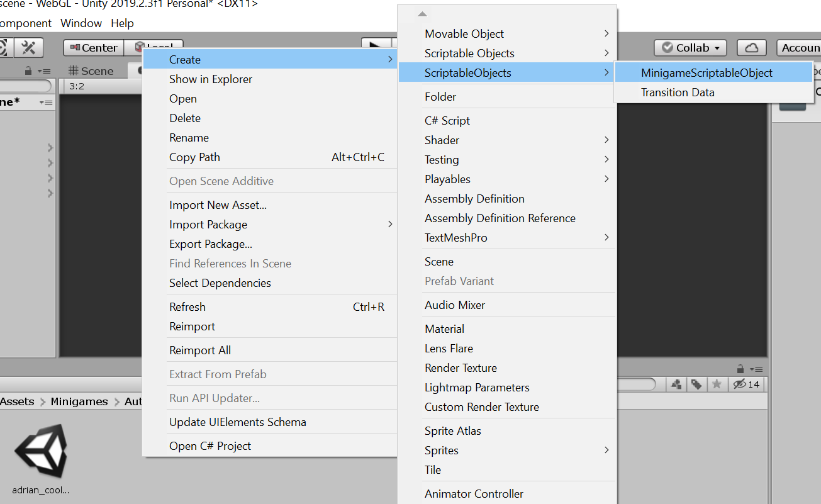Click the cloud services icon button

click(x=751, y=48)
